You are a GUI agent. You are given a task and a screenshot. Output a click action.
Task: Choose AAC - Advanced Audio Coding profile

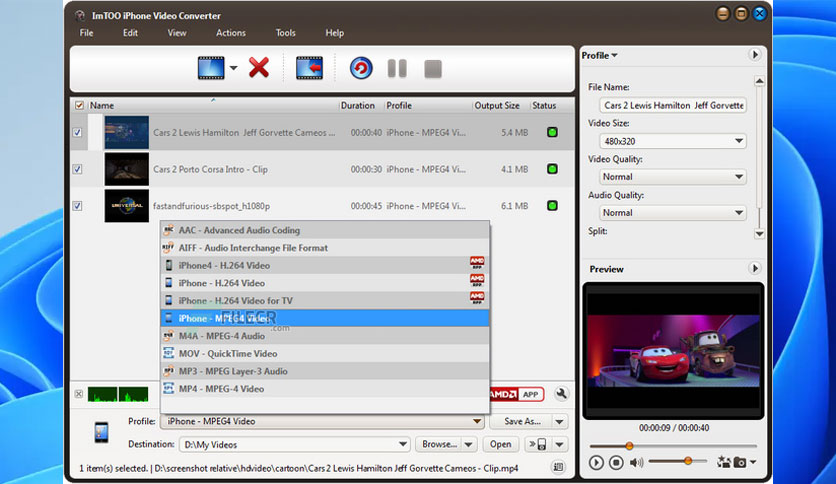pyautogui.click(x=325, y=230)
